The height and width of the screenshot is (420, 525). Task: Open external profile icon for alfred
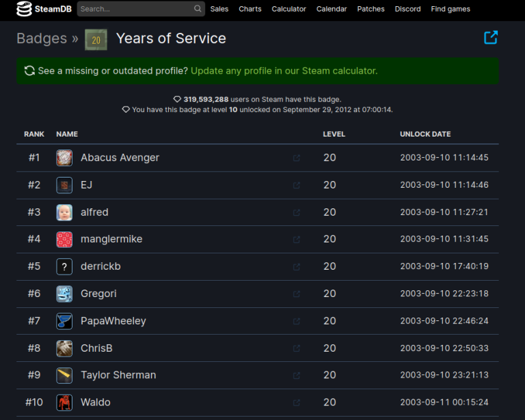pyautogui.click(x=296, y=212)
